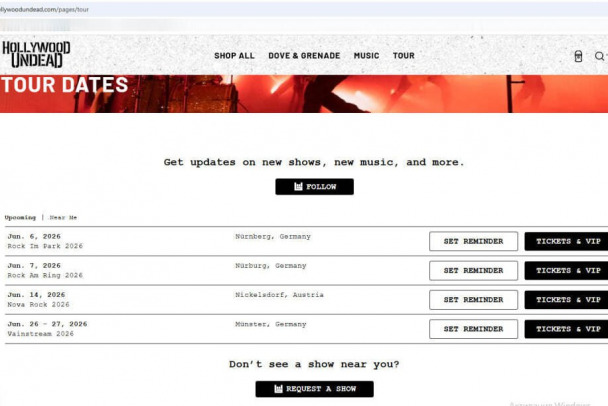The height and width of the screenshot is (406, 608).
Task: Switch to the Upcoming shows tab
Action: click(20, 217)
